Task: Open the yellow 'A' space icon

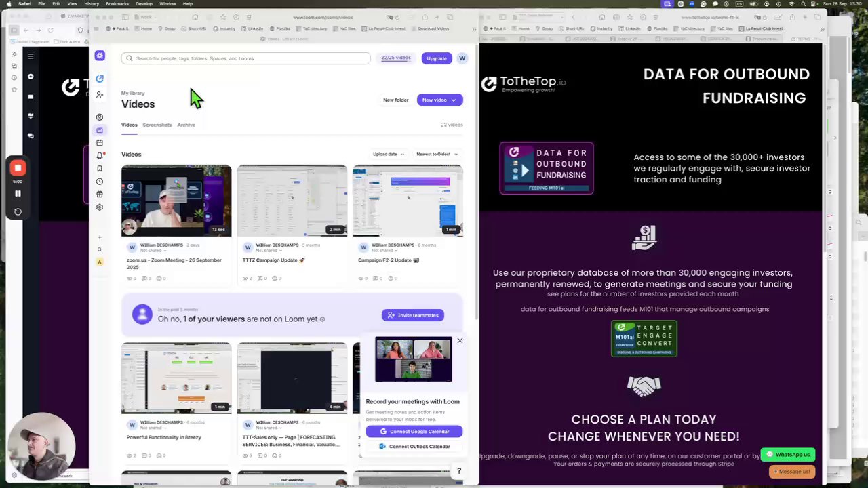Action: point(100,262)
